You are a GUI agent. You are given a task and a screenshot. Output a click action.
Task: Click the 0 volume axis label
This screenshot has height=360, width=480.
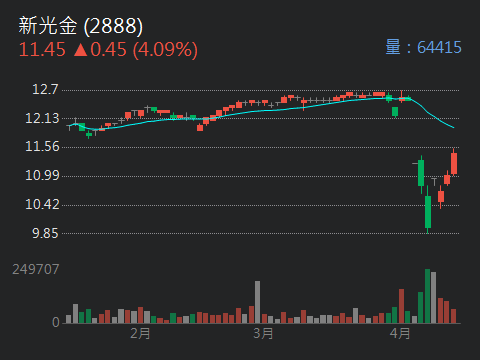click(56, 322)
